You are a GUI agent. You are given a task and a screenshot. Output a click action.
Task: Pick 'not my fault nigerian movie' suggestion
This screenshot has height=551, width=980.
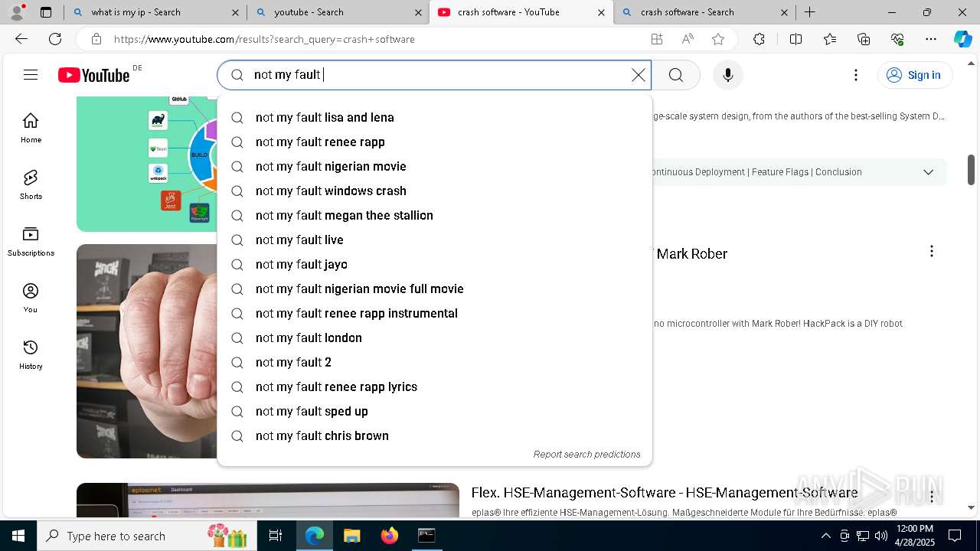click(435, 166)
